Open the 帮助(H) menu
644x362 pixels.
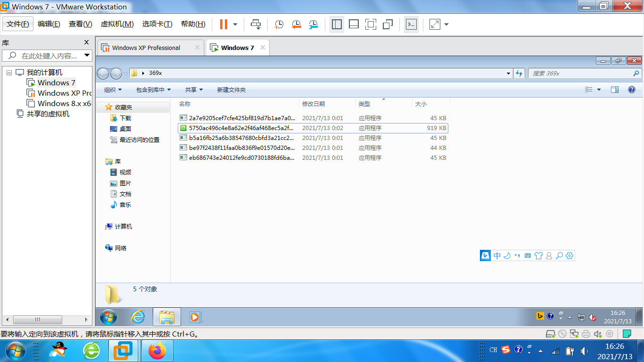[x=193, y=24]
